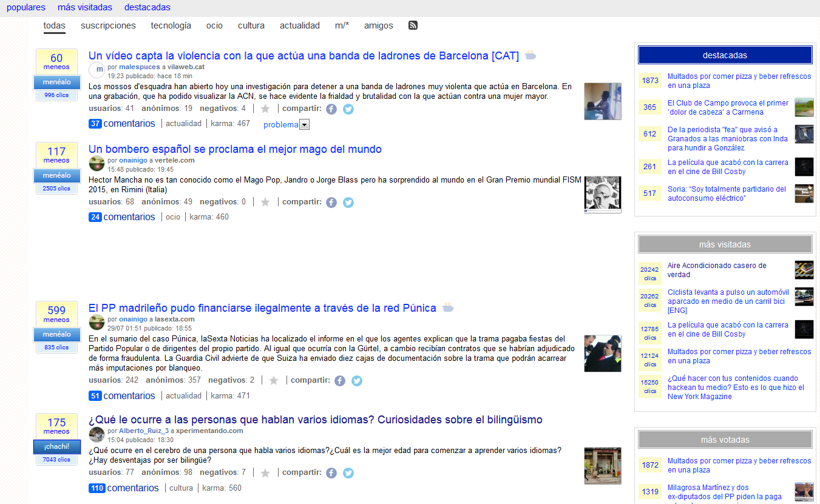Screen dimensions: 820x504
Task: Open the '37 comentarios' link
Action: 122,124
